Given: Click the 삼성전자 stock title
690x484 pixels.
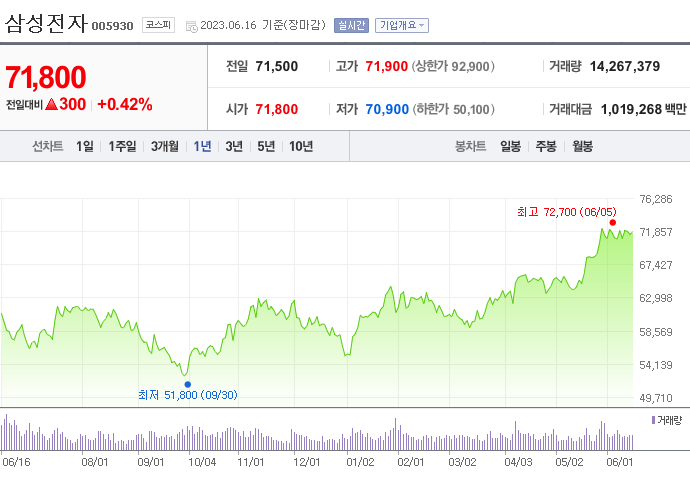Looking at the screenshot, I should [46, 24].
